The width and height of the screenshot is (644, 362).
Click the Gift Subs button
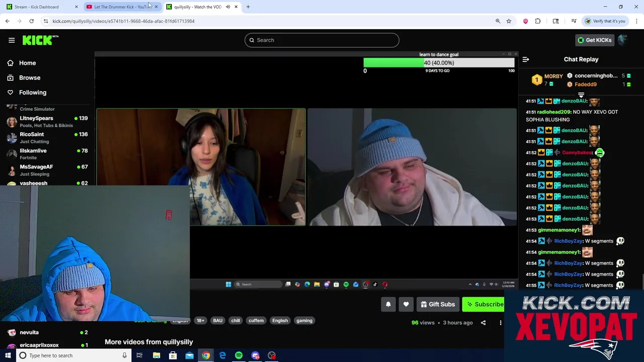click(438, 304)
